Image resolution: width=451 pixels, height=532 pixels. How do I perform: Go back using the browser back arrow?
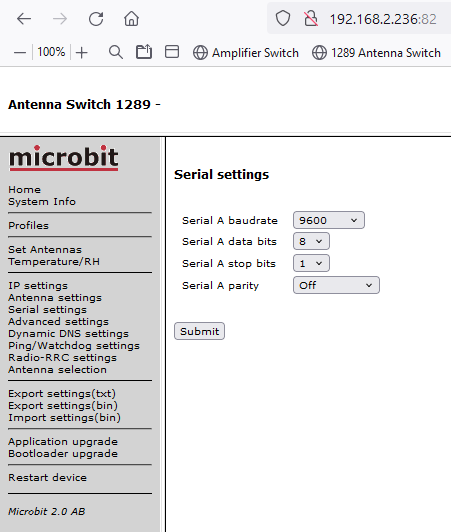[x=24, y=19]
